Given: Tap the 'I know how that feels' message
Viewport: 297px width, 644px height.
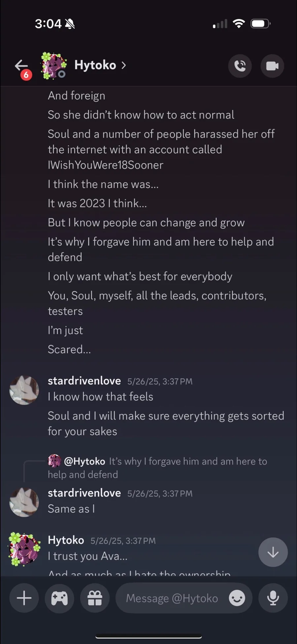Looking at the screenshot, I should point(100,397).
